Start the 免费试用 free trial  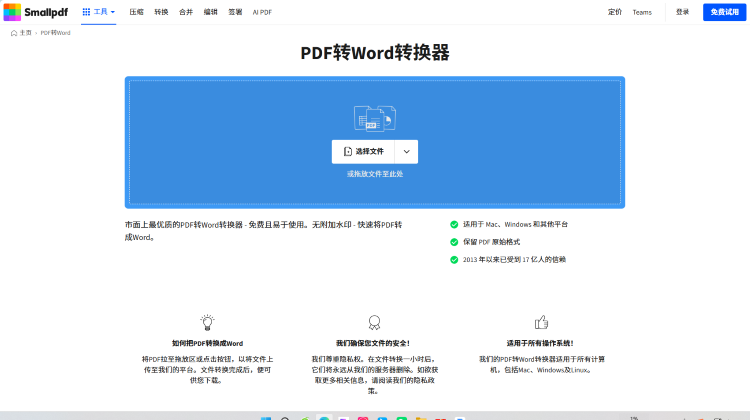tap(724, 12)
